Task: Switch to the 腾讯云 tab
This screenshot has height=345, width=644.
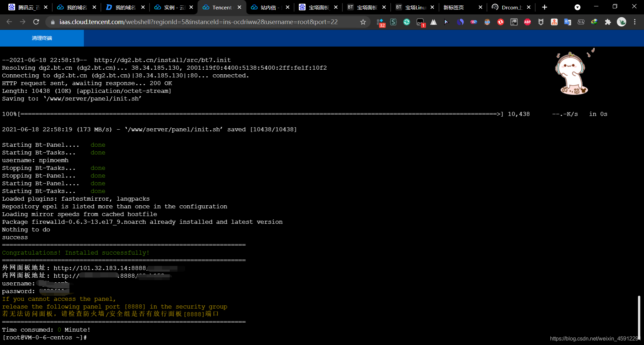Action: point(28,7)
